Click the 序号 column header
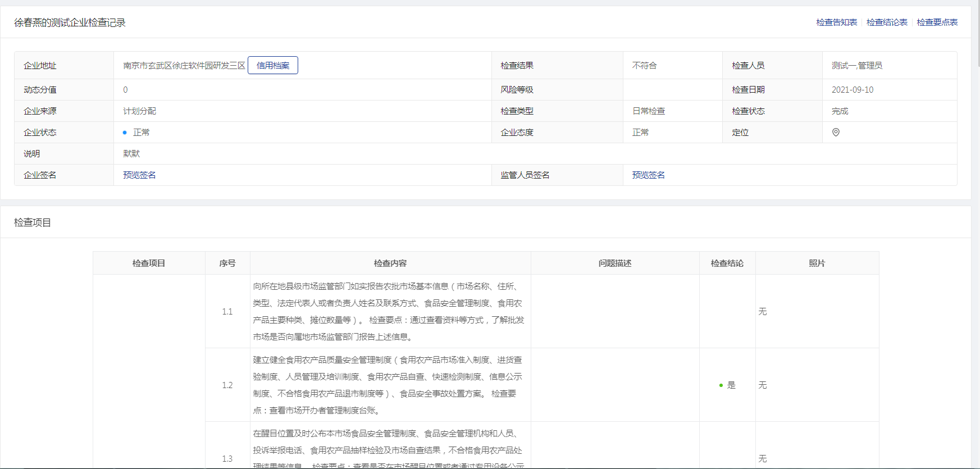This screenshot has height=469, width=980. (x=227, y=263)
